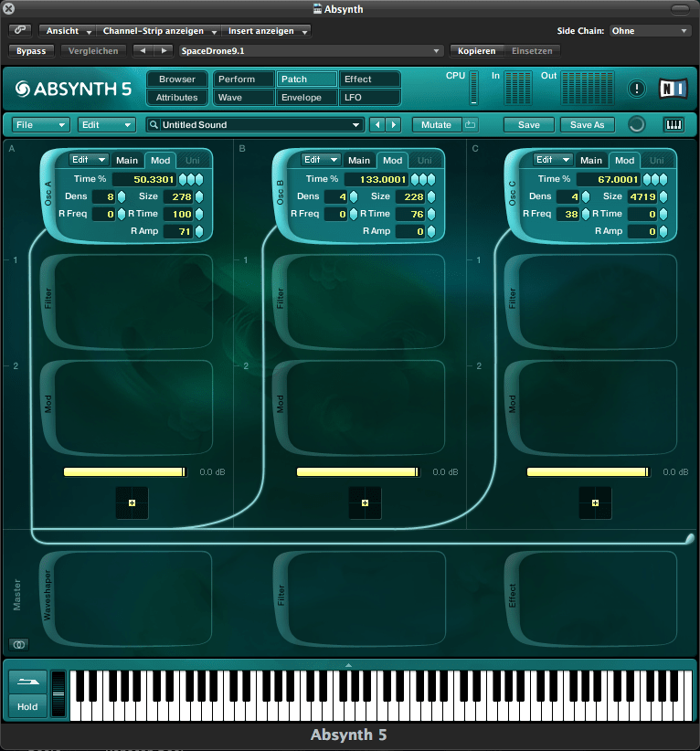Open the Wave page button
Image resolution: width=700 pixels, height=751 pixels.
click(243, 97)
